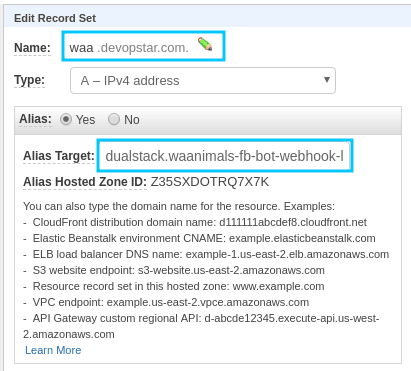Click the green pencil edit icon
This screenshot has width=411, height=371.
205,44
